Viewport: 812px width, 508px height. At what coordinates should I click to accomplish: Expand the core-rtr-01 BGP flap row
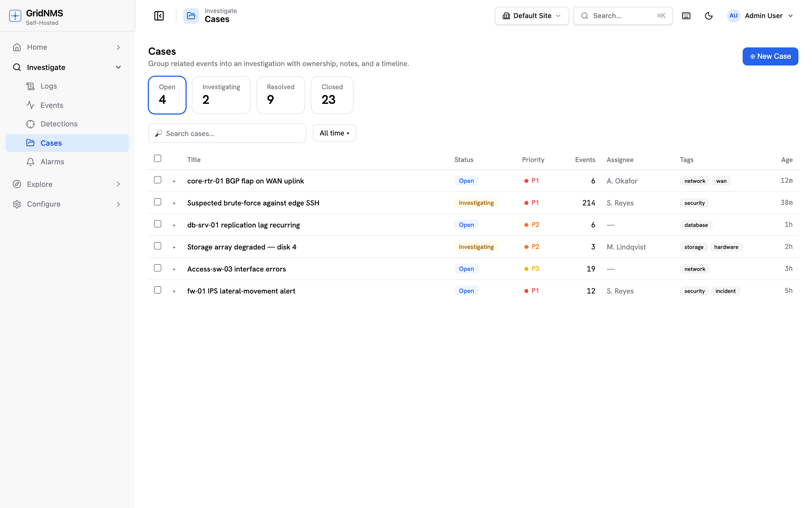[174, 181]
